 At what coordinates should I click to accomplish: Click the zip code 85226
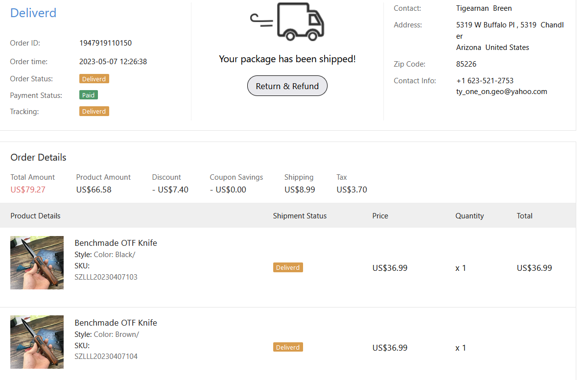click(x=466, y=64)
